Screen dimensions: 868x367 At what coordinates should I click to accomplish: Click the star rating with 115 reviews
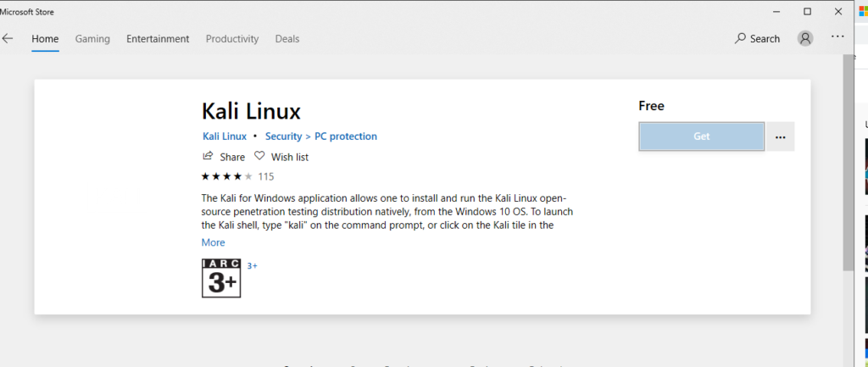(x=237, y=176)
